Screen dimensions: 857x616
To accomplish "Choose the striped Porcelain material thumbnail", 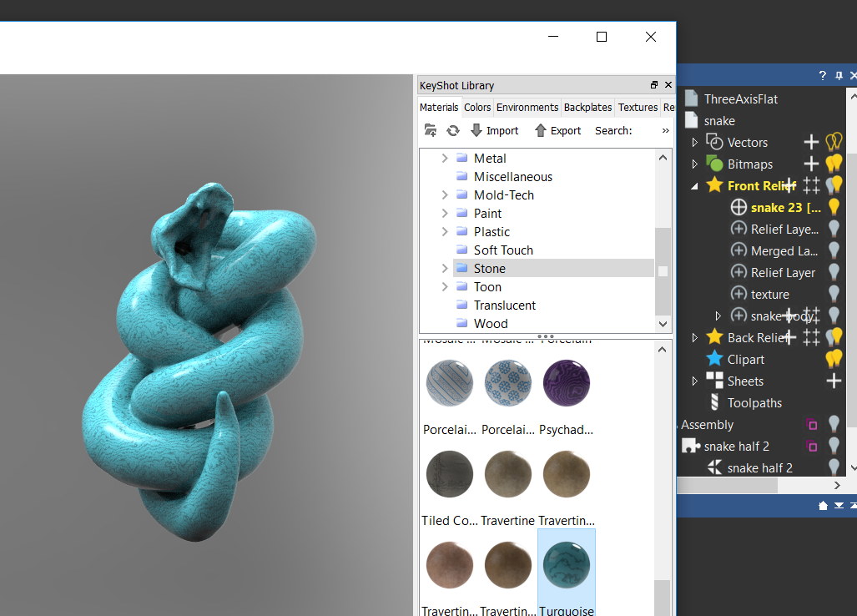I will coord(449,383).
